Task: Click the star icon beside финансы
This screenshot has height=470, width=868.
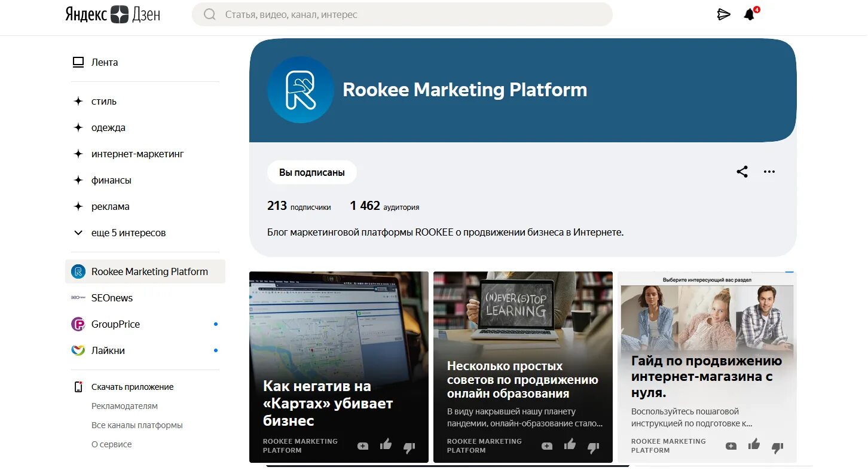Action: tap(78, 181)
